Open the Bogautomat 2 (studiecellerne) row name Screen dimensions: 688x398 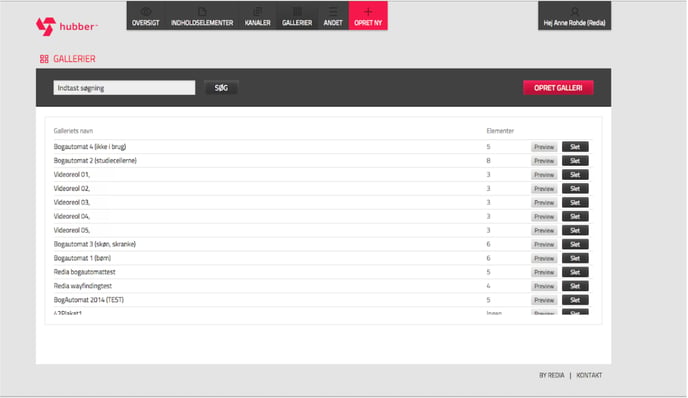[95, 161]
